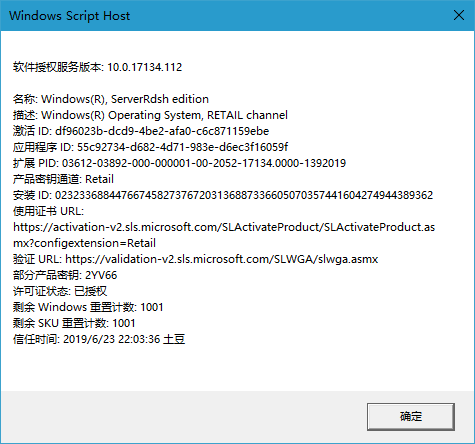This screenshot has width=475, height=444.
Task: Click the remaining SKU rearm count line
Action: coord(74,323)
